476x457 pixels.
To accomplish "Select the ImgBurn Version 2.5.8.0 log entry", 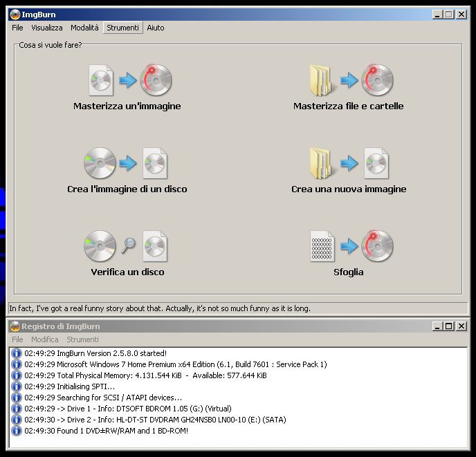I will (95, 353).
